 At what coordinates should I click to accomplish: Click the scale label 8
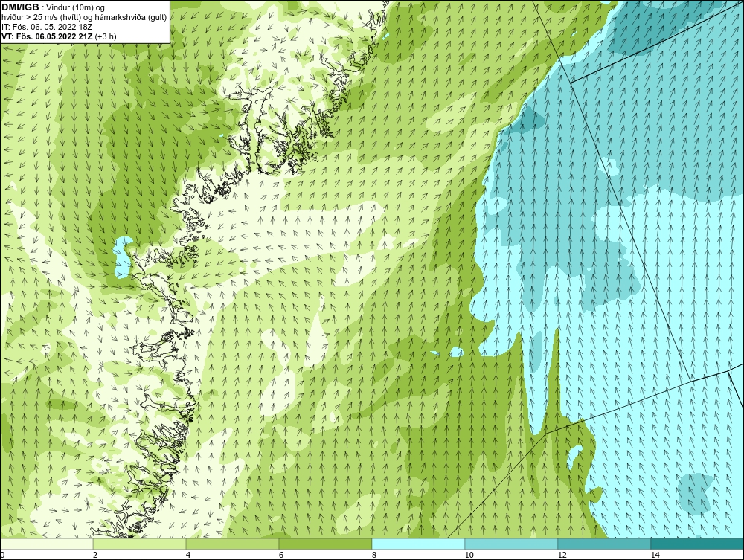pyautogui.click(x=374, y=556)
